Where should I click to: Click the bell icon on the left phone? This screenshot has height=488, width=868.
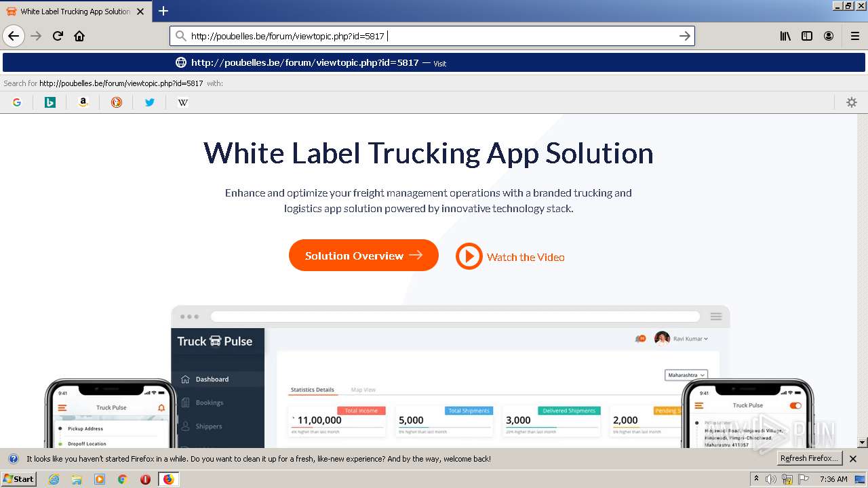[x=161, y=407]
